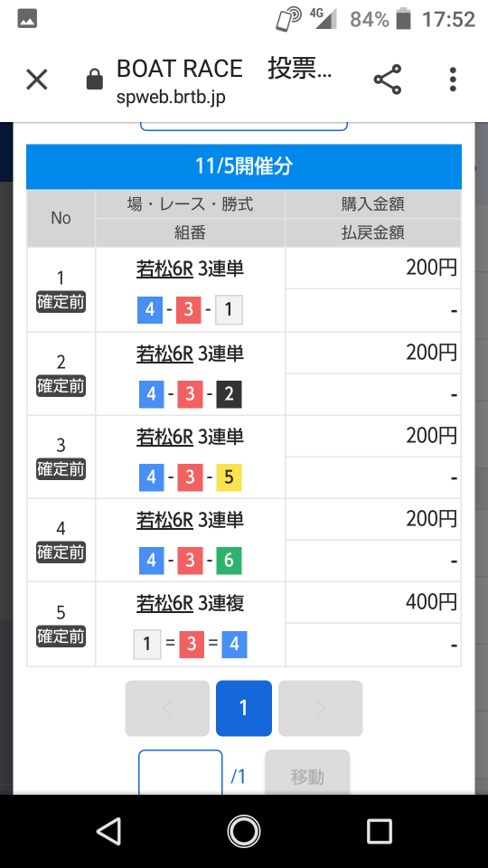488x868 pixels.
Task: Go to next page with right chevron
Action: (x=320, y=708)
